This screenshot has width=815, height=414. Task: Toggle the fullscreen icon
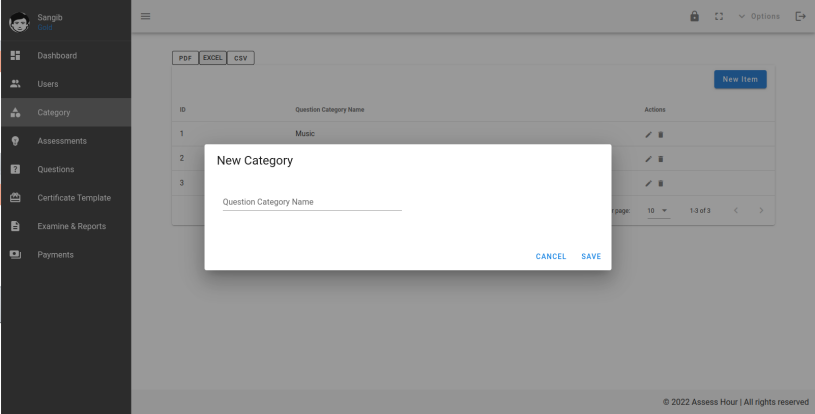(741, 16)
